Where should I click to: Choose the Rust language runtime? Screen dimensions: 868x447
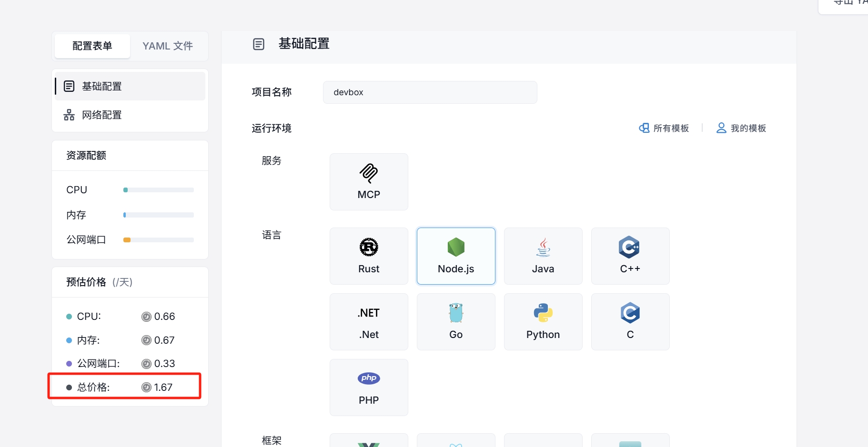coord(369,256)
